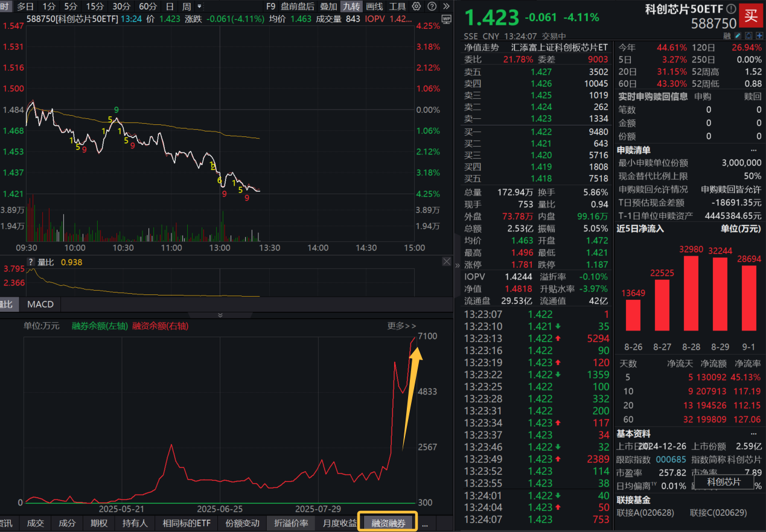Click the 融 margin trading icon

(727, 36)
